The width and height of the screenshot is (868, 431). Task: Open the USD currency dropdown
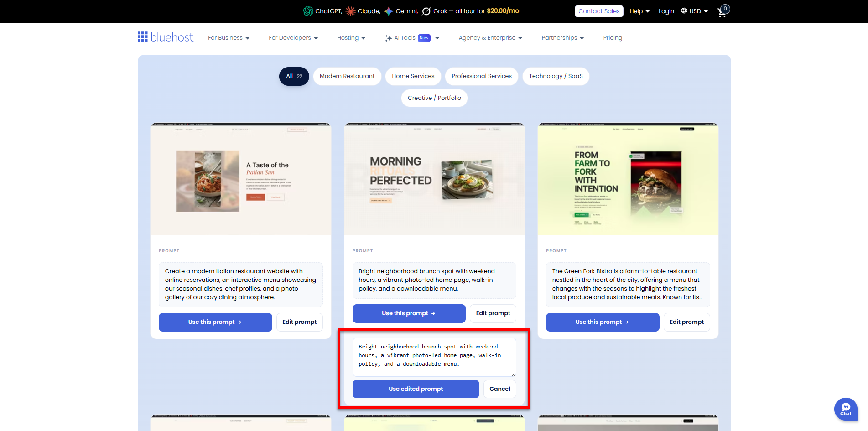698,11
